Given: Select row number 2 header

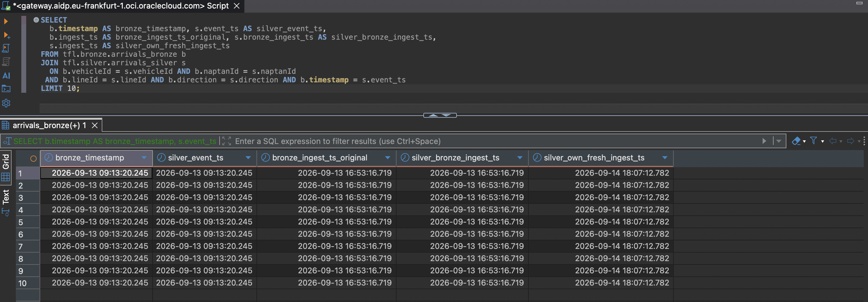Looking at the screenshot, I should [28, 185].
